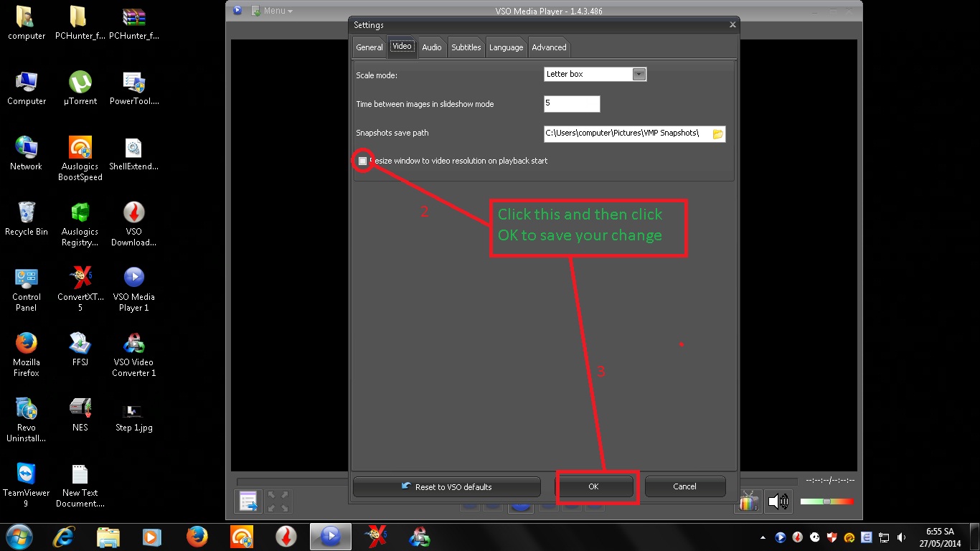
Task: Select NES desktop icon
Action: coord(80,415)
